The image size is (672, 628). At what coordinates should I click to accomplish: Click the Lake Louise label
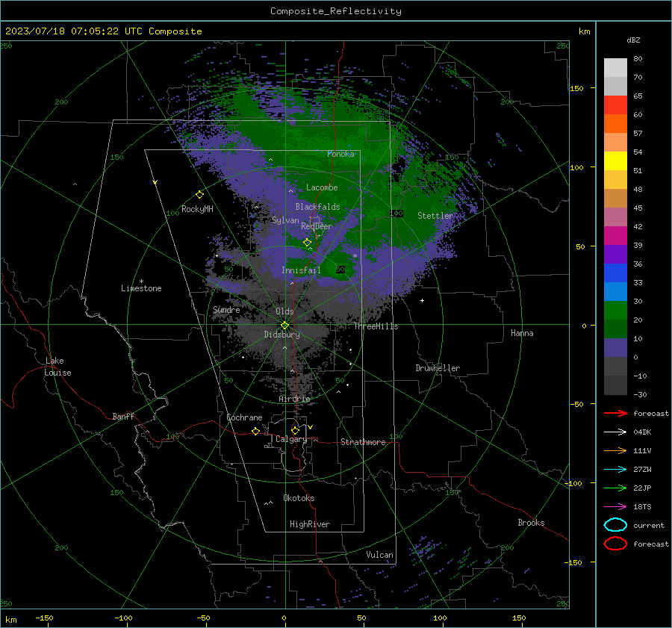[x=57, y=367]
